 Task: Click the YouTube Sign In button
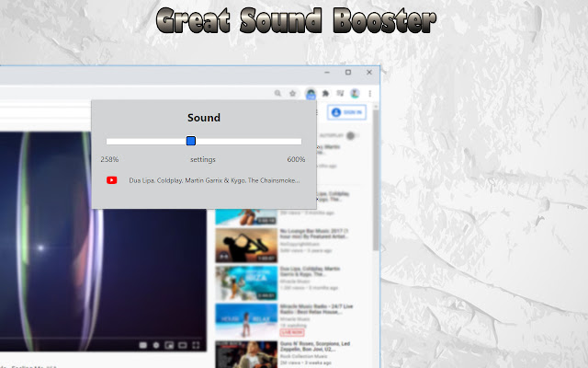pos(347,112)
